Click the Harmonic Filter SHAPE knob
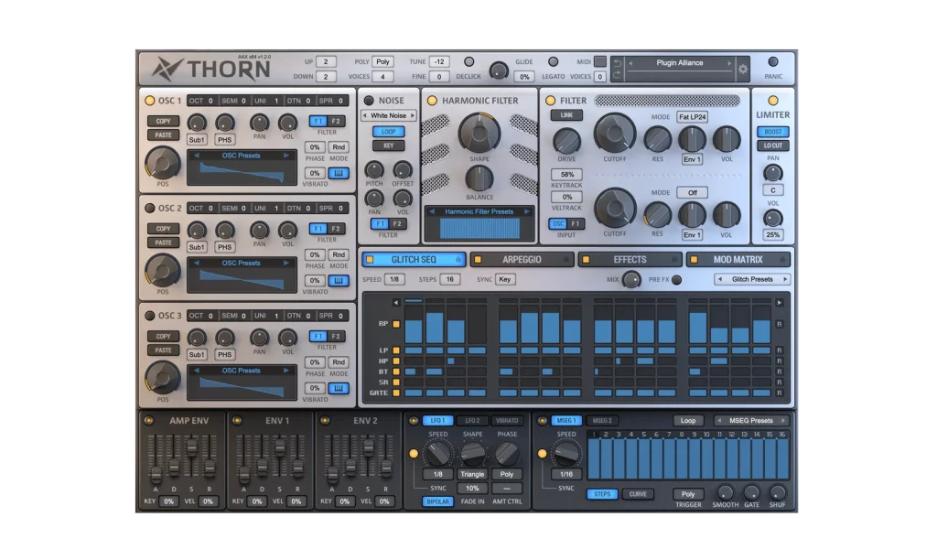The height and width of the screenshot is (560, 937). 479,134
